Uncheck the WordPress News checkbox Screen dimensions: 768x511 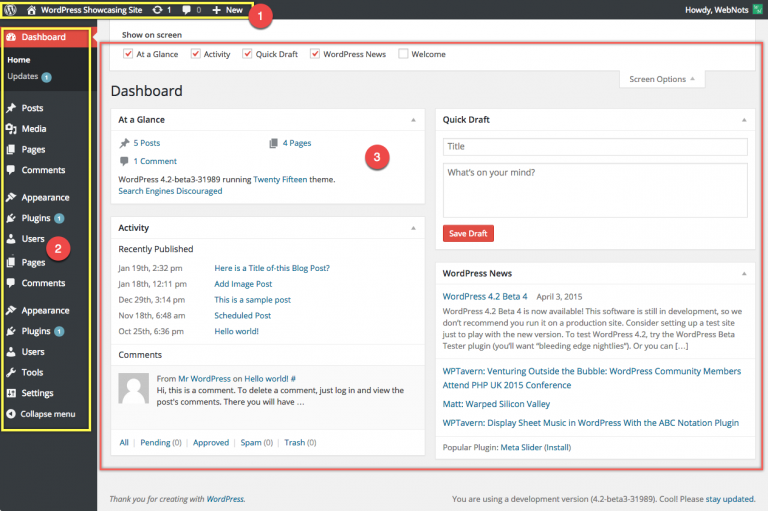pyautogui.click(x=315, y=54)
